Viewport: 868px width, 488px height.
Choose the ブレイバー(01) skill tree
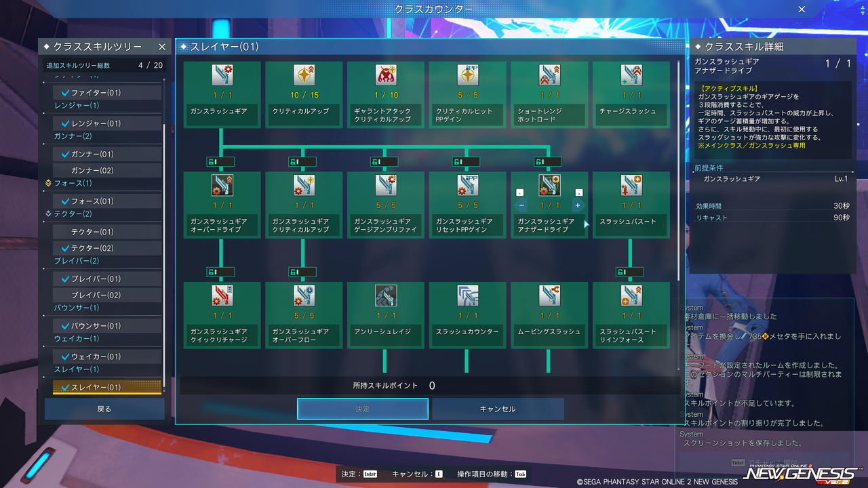pyautogui.click(x=107, y=279)
